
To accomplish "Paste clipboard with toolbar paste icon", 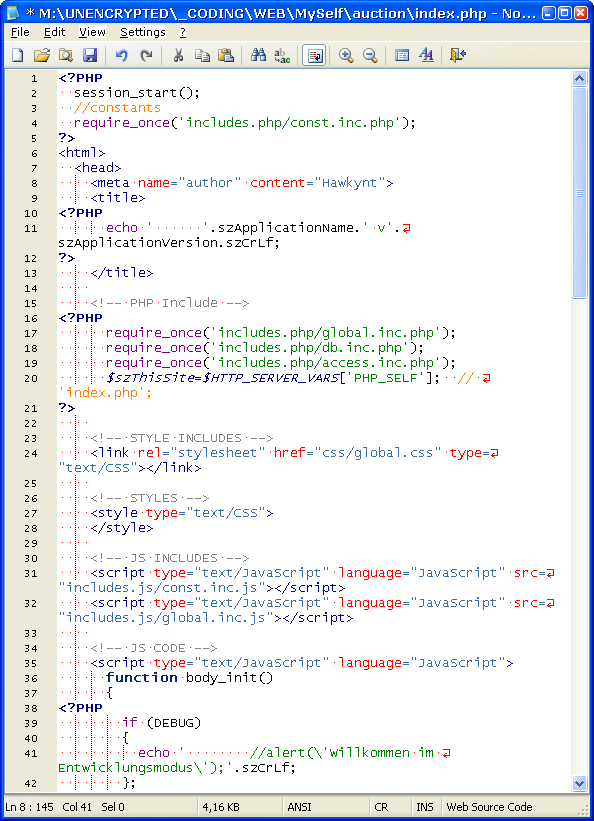I will click(226, 55).
